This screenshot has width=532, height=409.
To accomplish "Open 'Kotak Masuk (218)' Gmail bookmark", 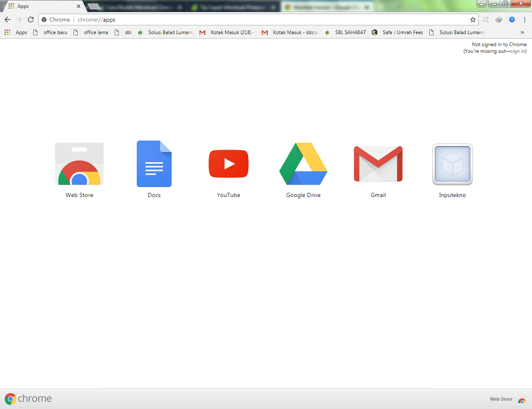I will pos(227,32).
